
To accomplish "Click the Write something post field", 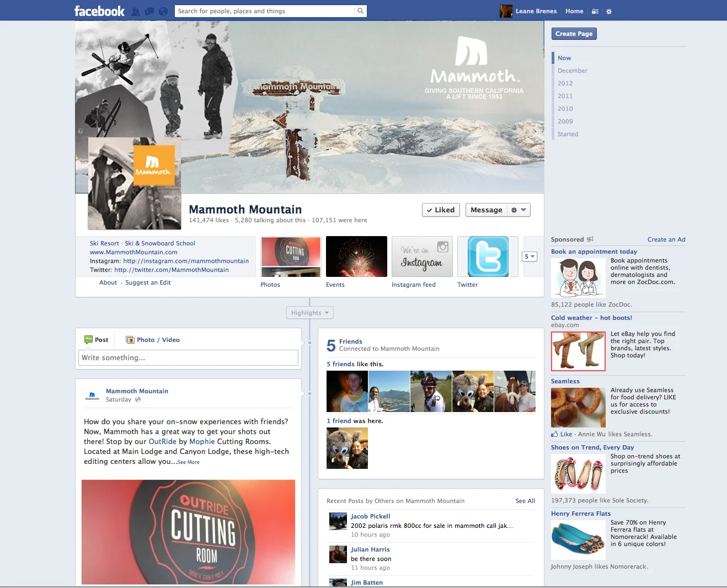I will [188, 357].
